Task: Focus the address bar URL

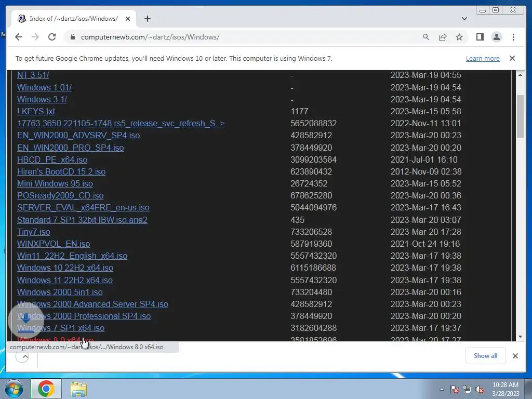Action: [x=150, y=37]
